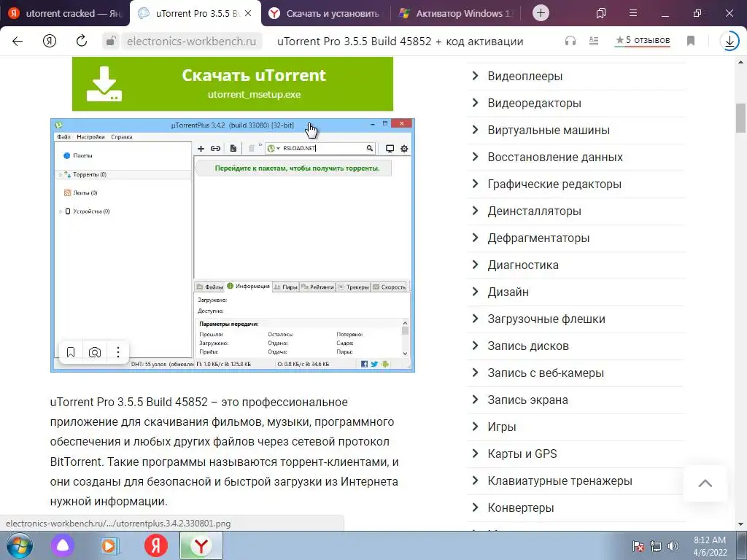Open the Запись дисков category link

coord(528,346)
